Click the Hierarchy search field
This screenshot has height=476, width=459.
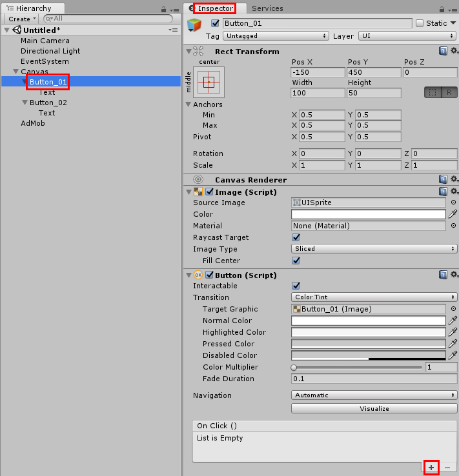pos(108,19)
